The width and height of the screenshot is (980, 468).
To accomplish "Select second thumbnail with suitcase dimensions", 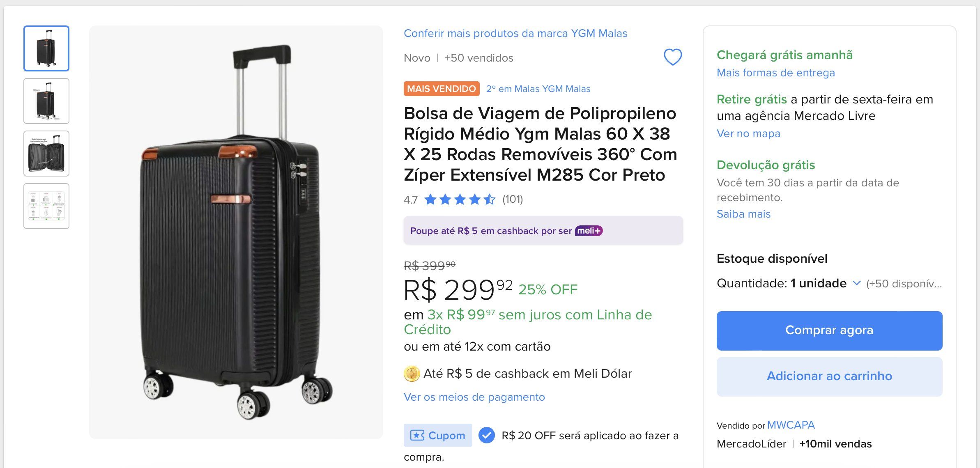I will coord(46,101).
